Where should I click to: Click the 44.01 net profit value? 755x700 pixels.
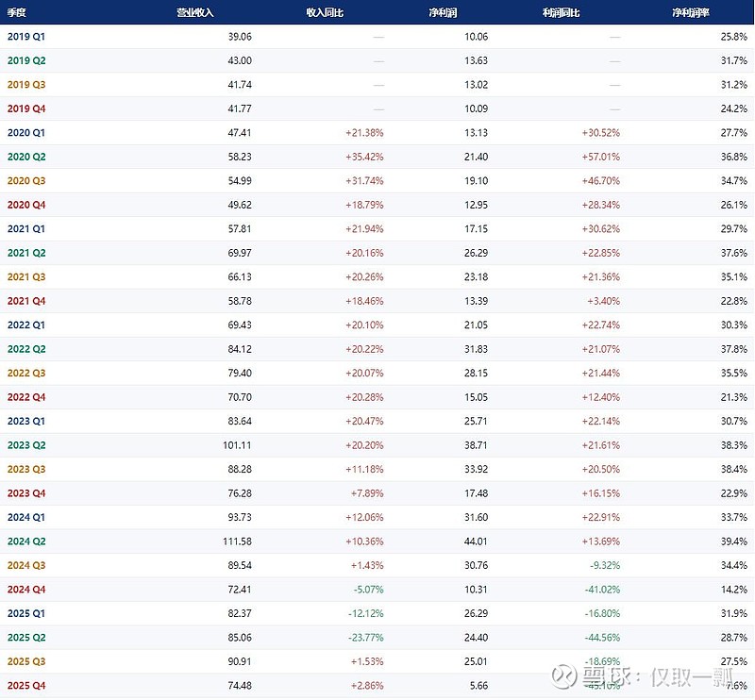coord(473,542)
